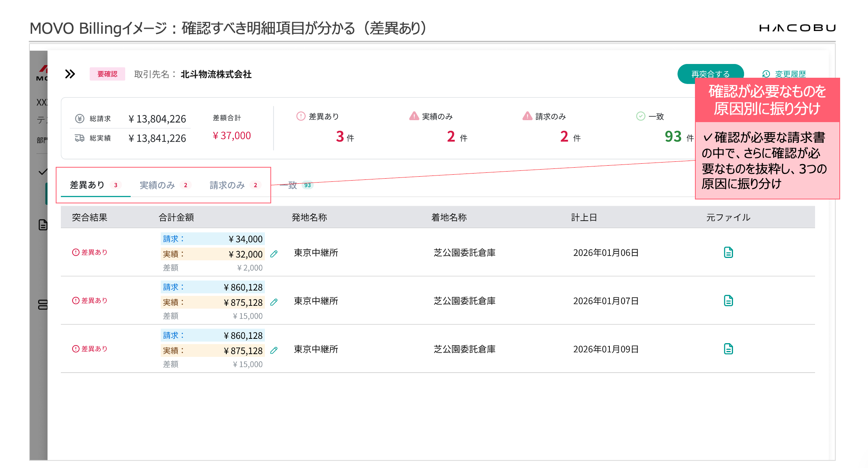Viewport: 868px width, 468px height.
Task: Click the 再突合する button
Action: click(x=711, y=74)
